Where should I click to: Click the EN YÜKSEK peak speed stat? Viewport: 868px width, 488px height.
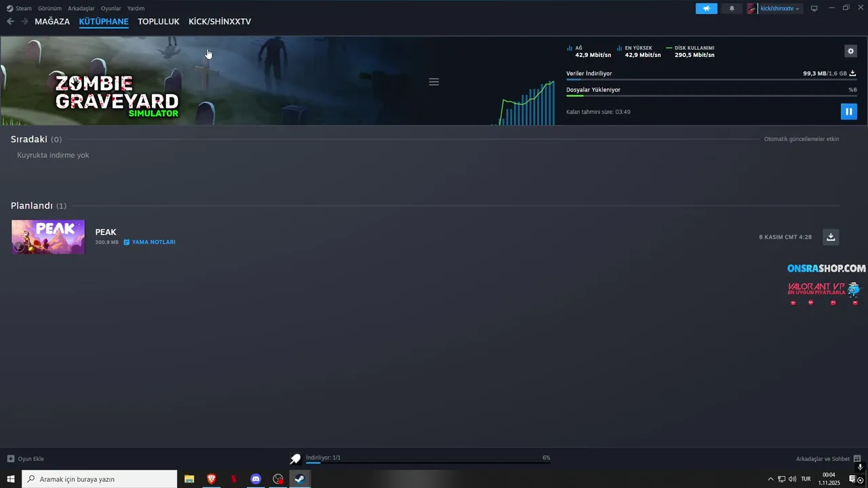click(639, 52)
